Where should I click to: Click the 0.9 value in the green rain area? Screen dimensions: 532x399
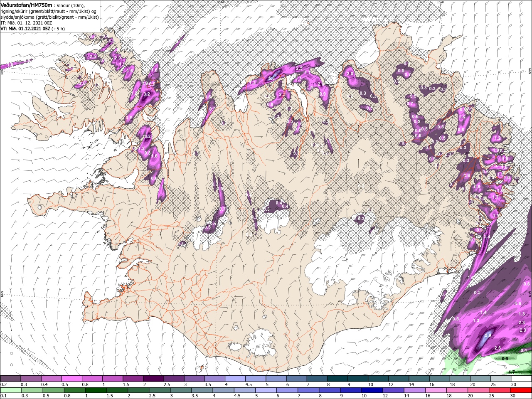point(505,359)
